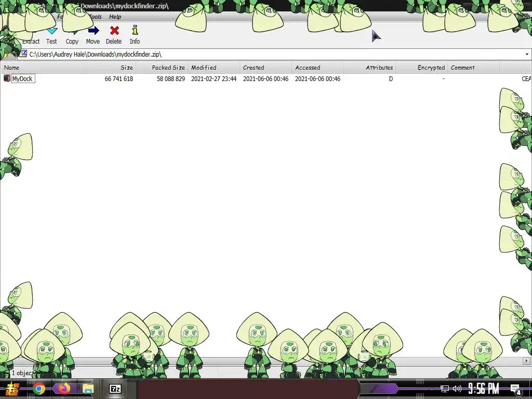Sort by Accessed column header
The image size is (532, 399).
click(317, 68)
